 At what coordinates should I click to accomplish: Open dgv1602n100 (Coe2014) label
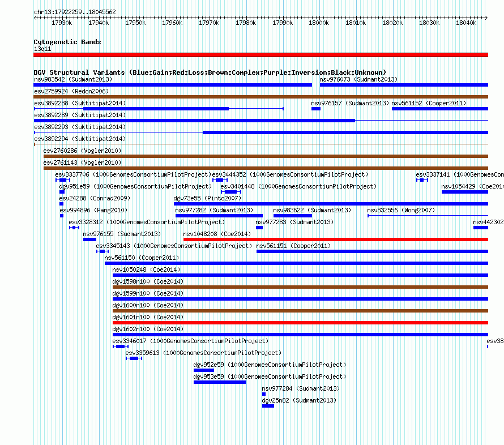148,329
